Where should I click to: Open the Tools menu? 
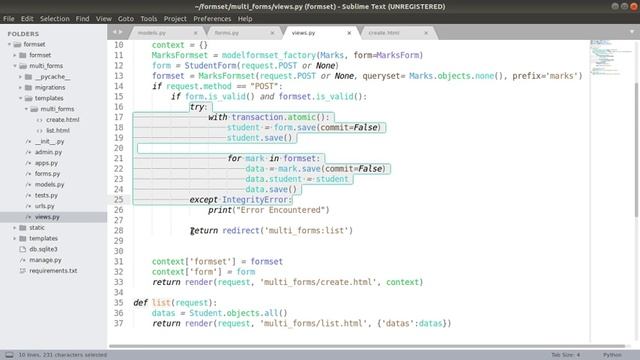tap(149, 19)
